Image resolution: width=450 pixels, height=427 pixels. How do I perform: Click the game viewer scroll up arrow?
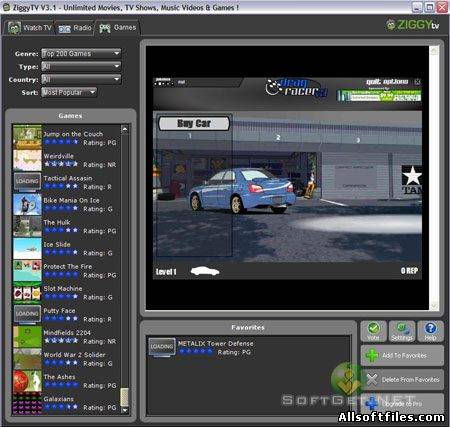pyautogui.click(x=434, y=50)
